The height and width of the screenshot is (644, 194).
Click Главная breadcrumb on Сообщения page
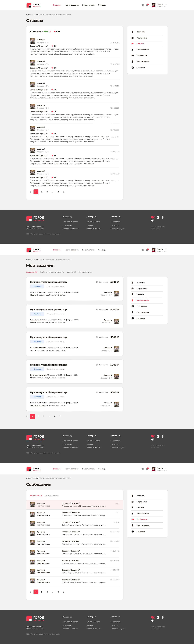click(x=29, y=478)
